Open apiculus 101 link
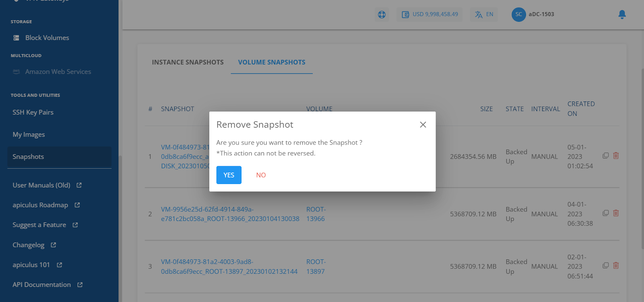 point(31,265)
